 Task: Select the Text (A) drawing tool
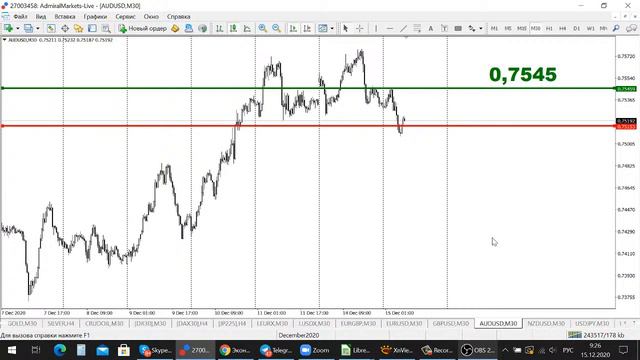(x=431, y=28)
